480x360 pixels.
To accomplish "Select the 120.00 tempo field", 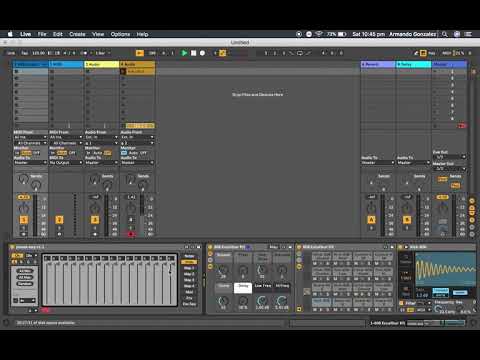I will (38, 53).
